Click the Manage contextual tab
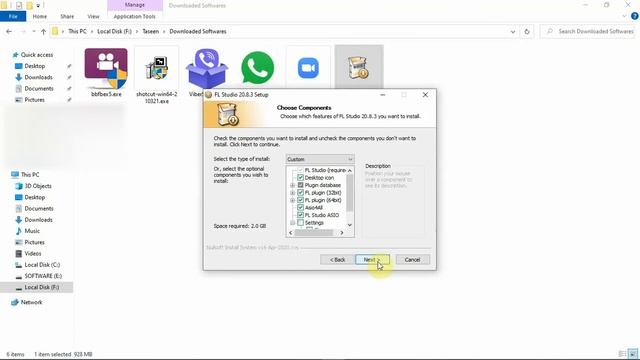 pyautogui.click(x=135, y=5)
